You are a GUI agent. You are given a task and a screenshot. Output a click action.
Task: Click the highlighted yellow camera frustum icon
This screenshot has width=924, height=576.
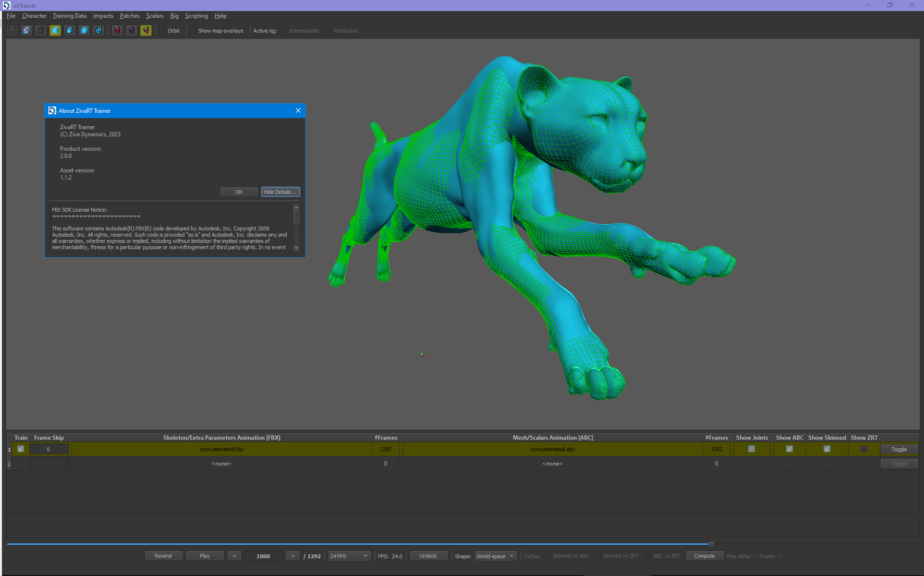coord(146,30)
